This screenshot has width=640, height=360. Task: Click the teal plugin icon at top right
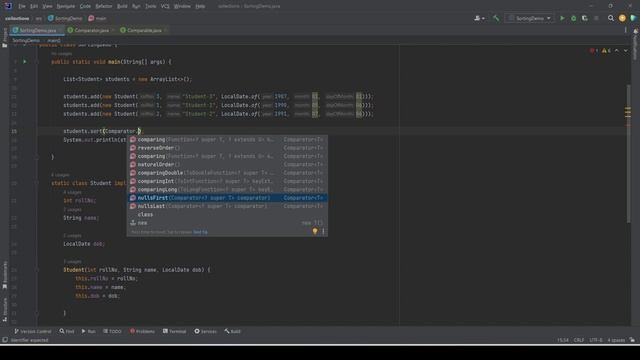point(633,18)
